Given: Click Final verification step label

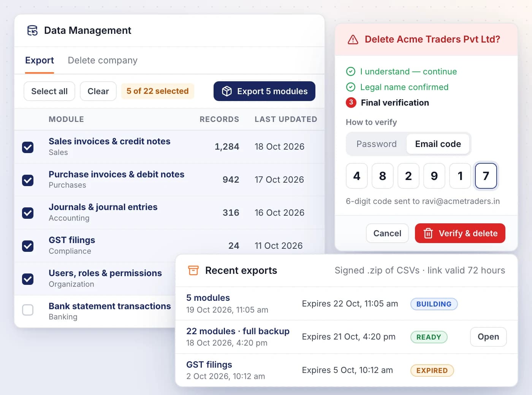Looking at the screenshot, I should click(395, 103).
